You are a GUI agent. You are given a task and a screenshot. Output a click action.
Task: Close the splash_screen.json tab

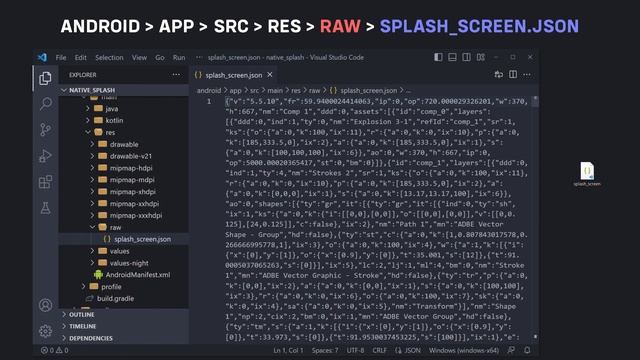click(x=270, y=75)
